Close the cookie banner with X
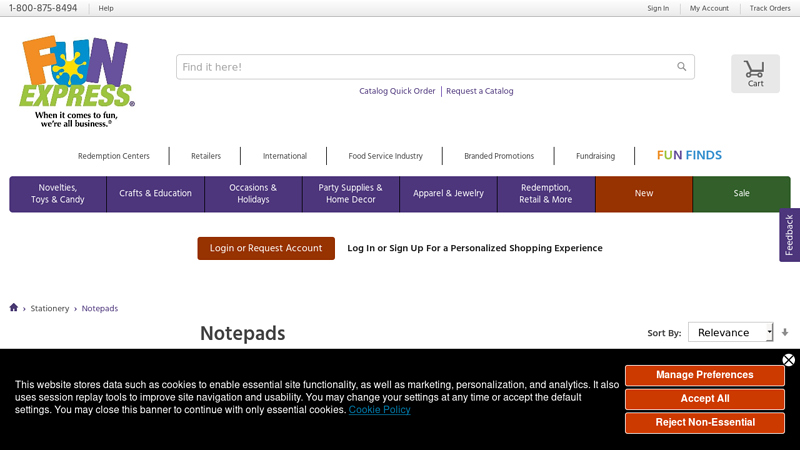The height and width of the screenshot is (450, 800). pyautogui.click(x=788, y=360)
